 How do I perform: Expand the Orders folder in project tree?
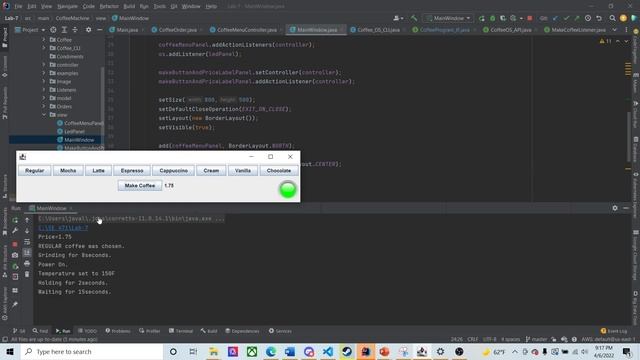tap(44, 106)
